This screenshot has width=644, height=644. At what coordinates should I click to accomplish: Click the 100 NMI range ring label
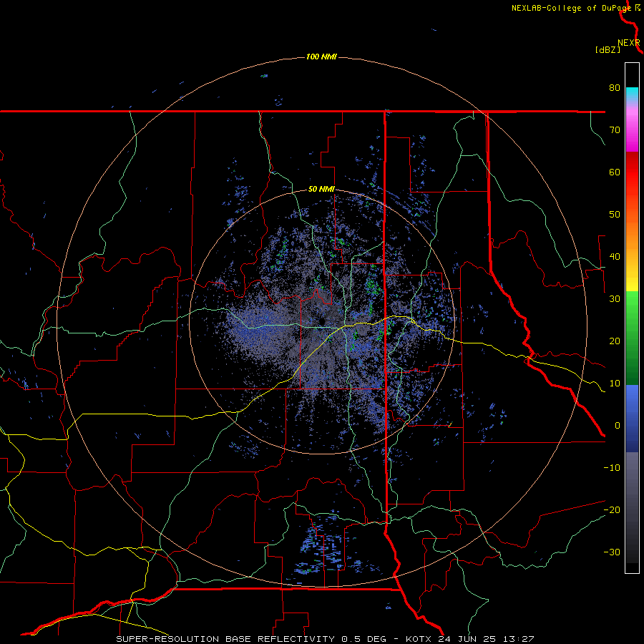click(x=321, y=57)
